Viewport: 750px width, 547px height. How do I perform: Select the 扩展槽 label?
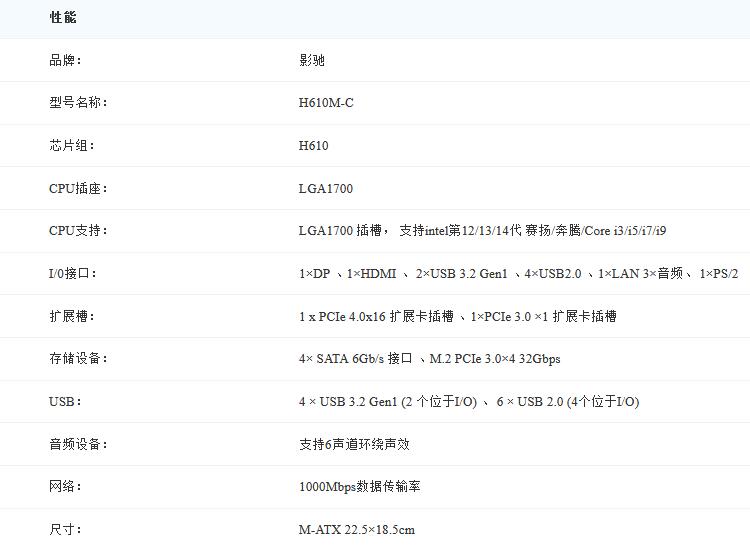[x=72, y=316]
